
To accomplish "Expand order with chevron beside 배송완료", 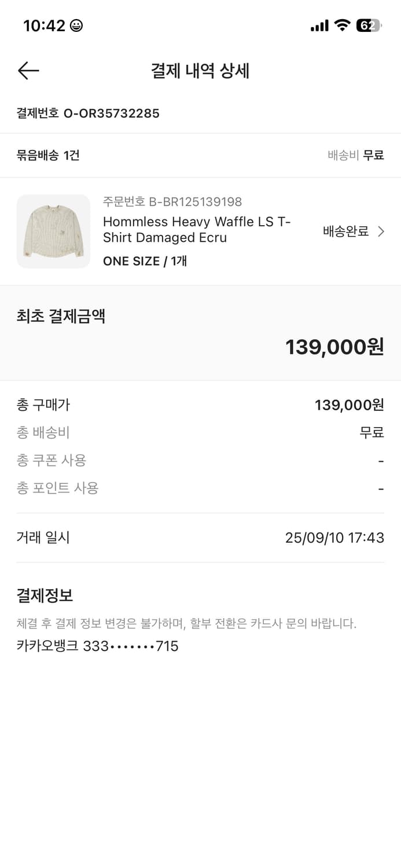I will [x=381, y=231].
